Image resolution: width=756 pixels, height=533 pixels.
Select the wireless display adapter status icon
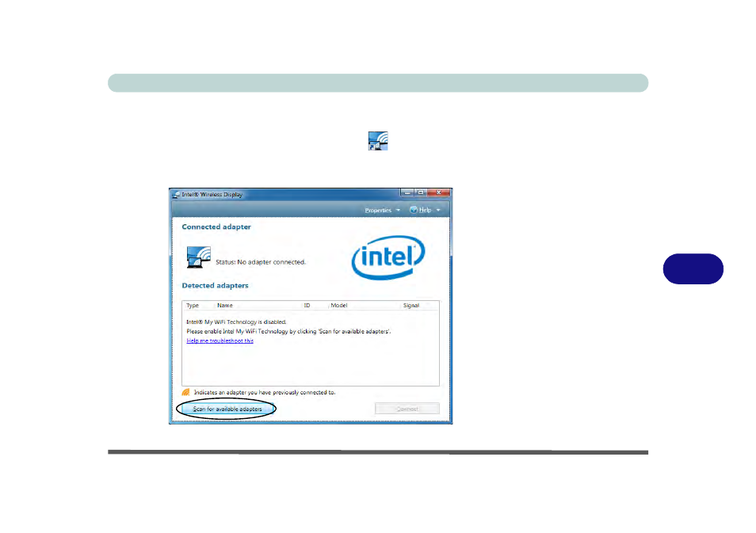point(197,257)
